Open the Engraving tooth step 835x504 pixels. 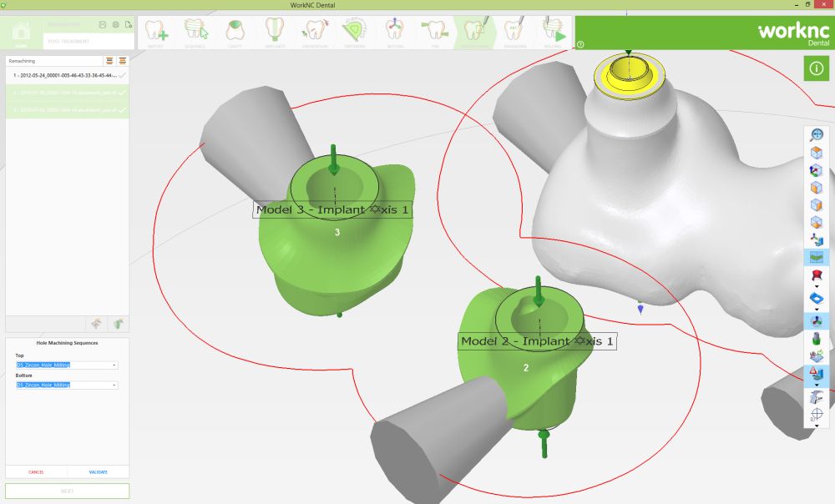[514, 31]
